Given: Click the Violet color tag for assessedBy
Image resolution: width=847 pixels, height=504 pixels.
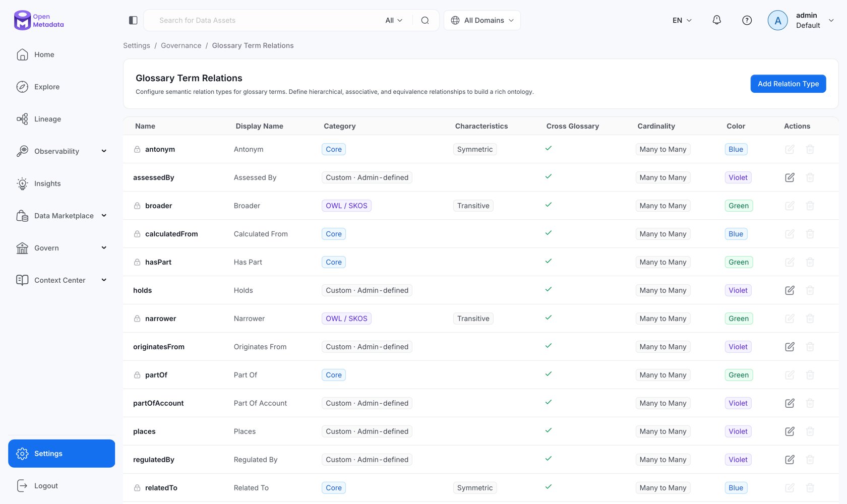Looking at the screenshot, I should point(738,177).
